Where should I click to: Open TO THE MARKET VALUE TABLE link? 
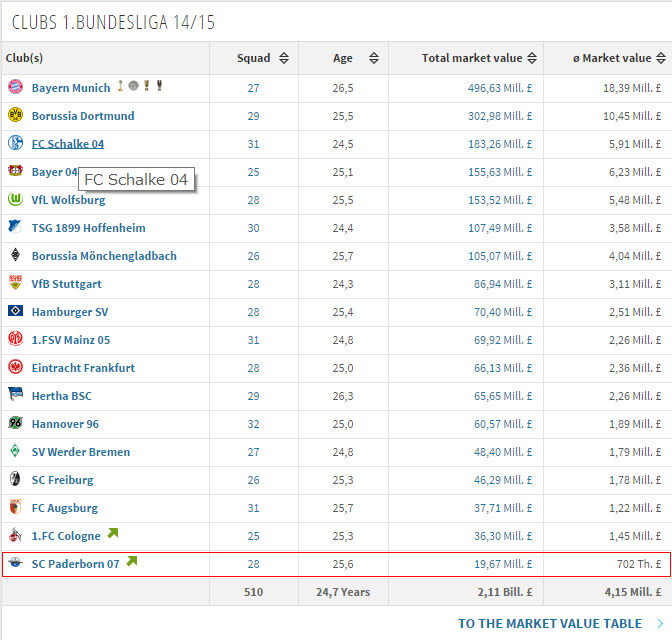tap(549, 623)
